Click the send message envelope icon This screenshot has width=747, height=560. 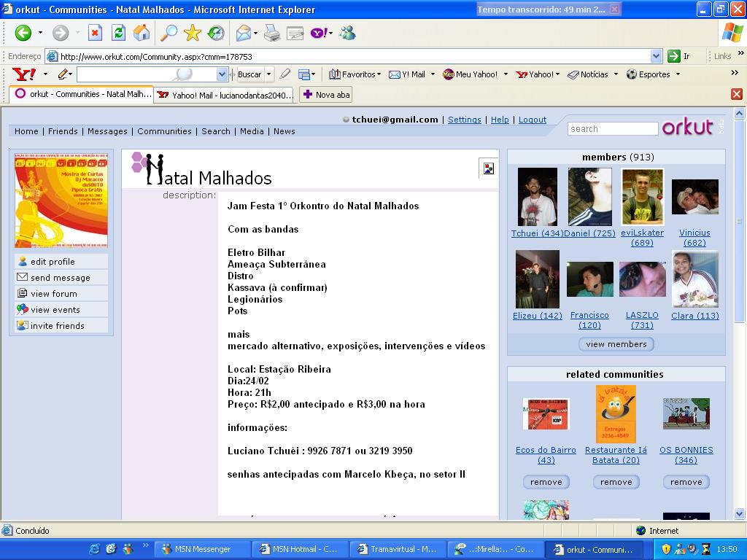tap(23, 277)
